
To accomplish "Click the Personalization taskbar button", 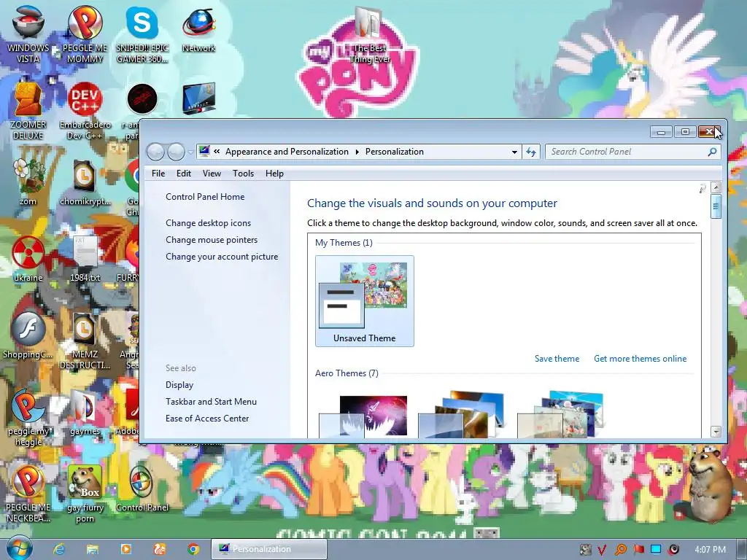I will click(x=269, y=549).
